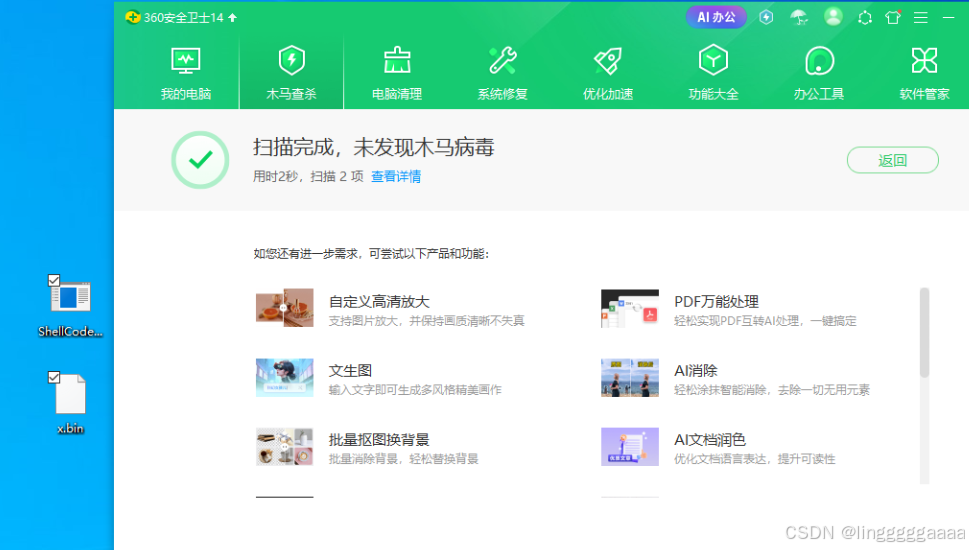Click the 360 logo icon
The width and height of the screenshot is (969, 550).
[x=132, y=17]
